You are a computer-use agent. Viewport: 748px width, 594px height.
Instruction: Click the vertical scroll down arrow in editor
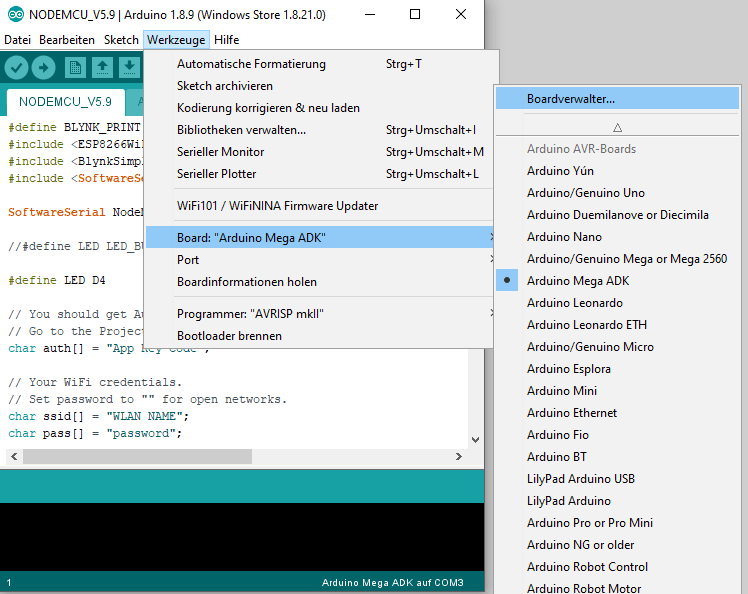(475, 439)
